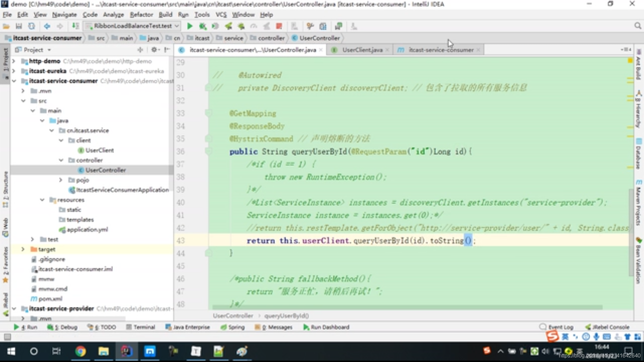Viewport: 644px width, 362px height.
Task: Open the Run Dashboard tool window
Action: tap(326, 327)
